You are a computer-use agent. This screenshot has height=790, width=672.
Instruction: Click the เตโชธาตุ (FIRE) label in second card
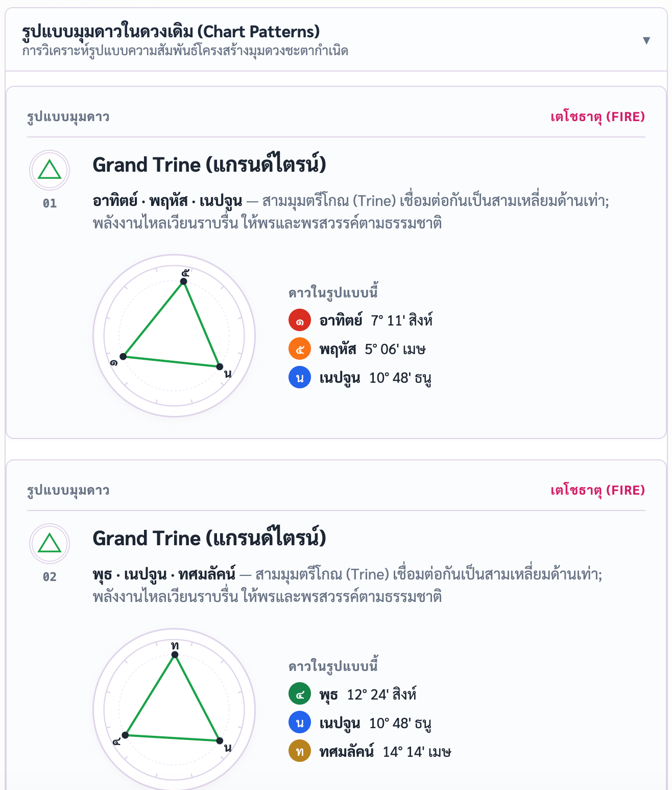[597, 491]
